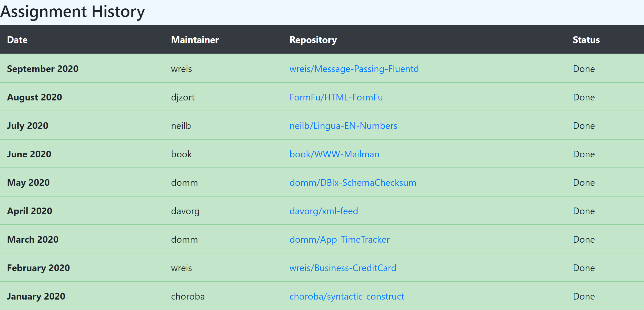The height and width of the screenshot is (310, 644).
Task: Open the choroba/syntactic-construct repository link
Action: (x=347, y=296)
